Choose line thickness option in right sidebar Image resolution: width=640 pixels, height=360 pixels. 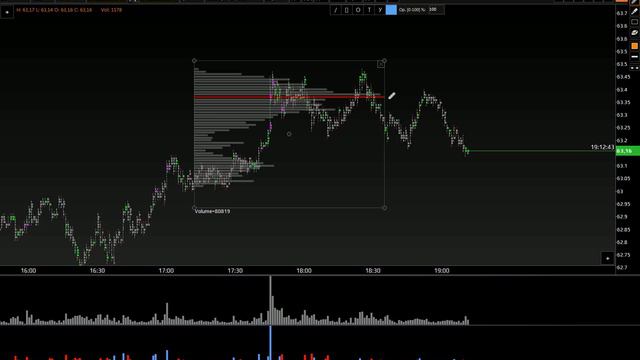pyautogui.click(x=634, y=57)
